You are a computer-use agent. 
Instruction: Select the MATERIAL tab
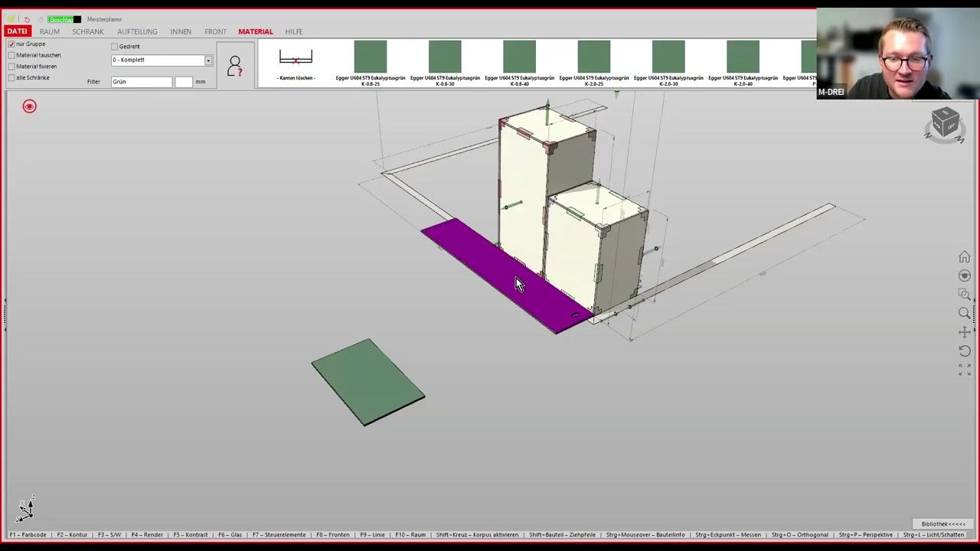256,31
